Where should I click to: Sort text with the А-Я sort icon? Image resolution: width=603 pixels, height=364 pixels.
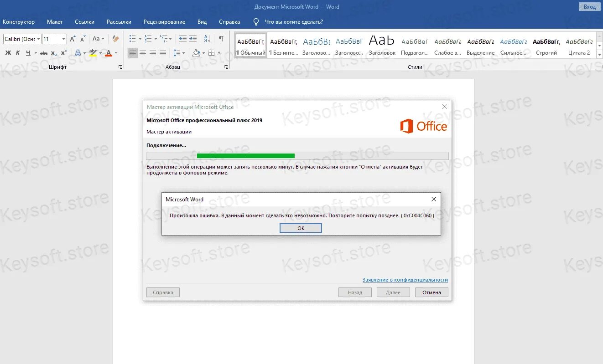(x=207, y=39)
